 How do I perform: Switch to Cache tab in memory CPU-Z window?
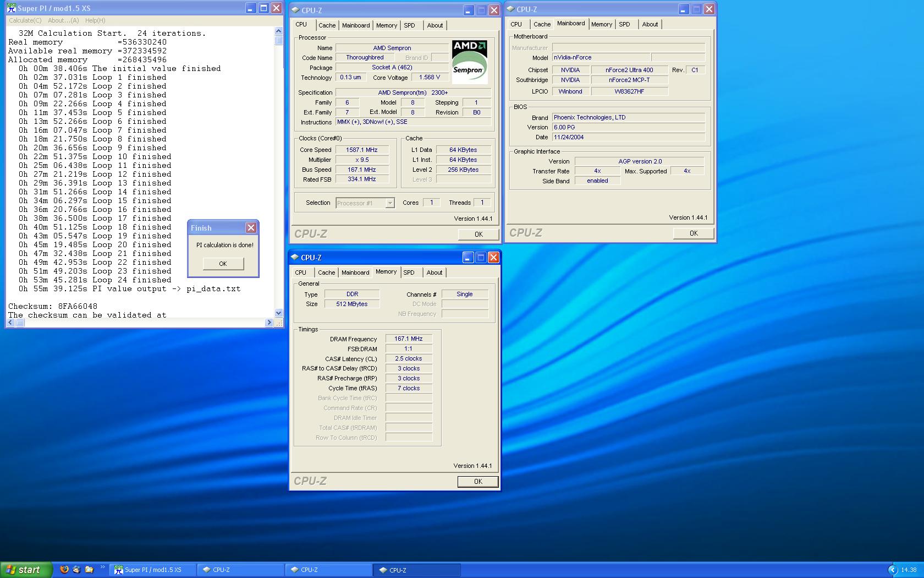coord(326,272)
